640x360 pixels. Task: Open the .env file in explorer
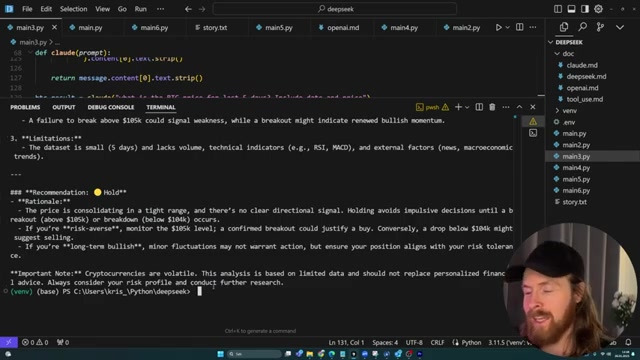point(569,122)
